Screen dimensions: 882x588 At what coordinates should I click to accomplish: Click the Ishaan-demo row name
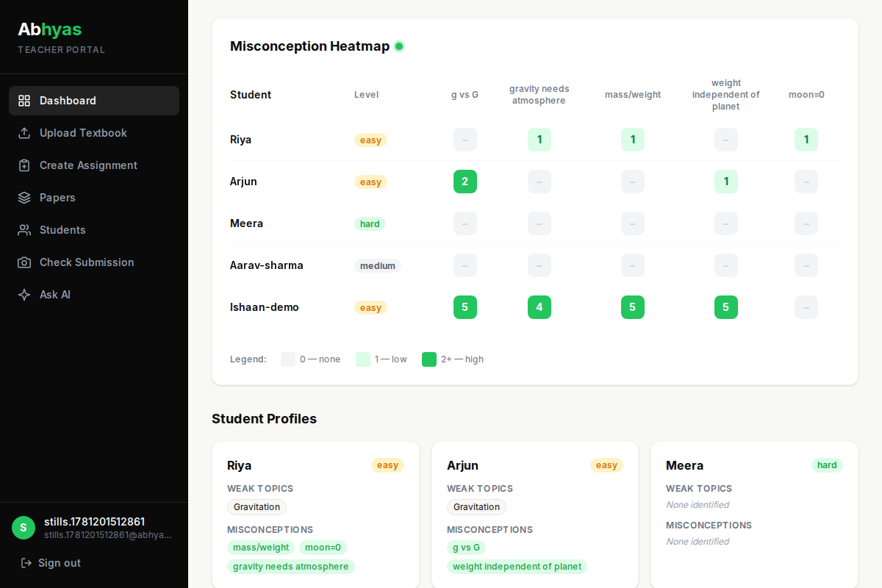coord(265,307)
